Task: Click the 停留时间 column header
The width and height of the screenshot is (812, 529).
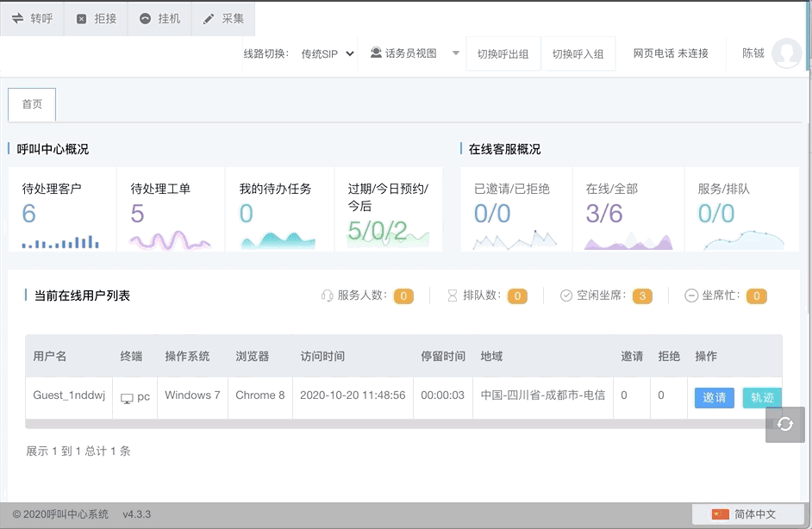Action: click(x=443, y=356)
